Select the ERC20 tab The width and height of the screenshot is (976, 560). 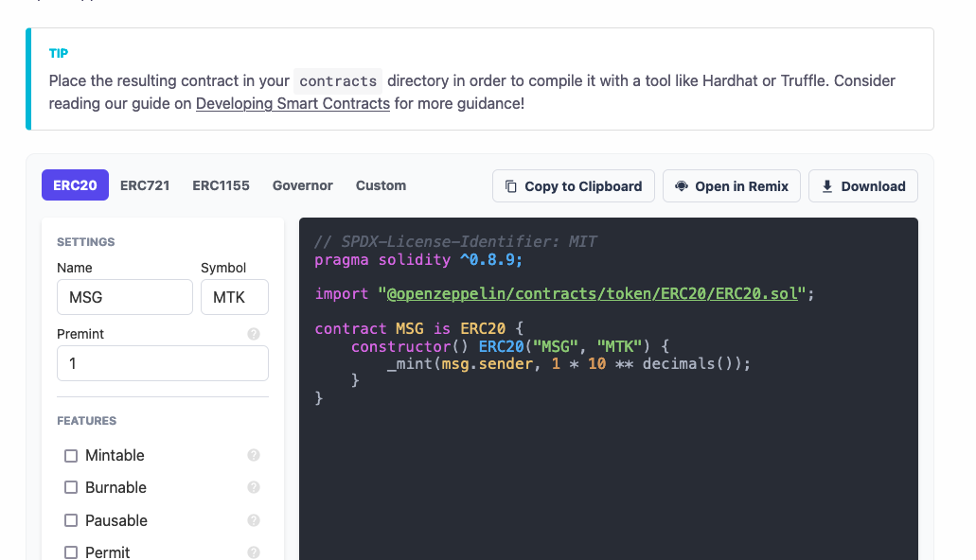(x=76, y=184)
